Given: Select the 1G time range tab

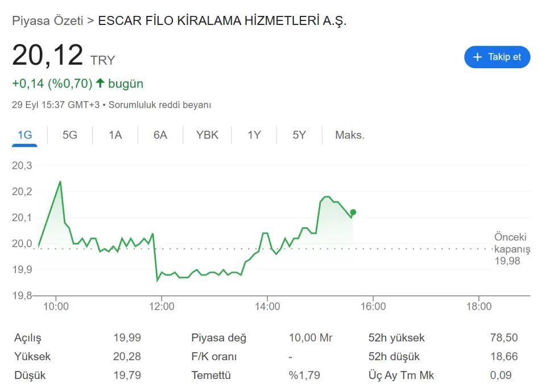Looking at the screenshot, I should [x=24, y=135].
